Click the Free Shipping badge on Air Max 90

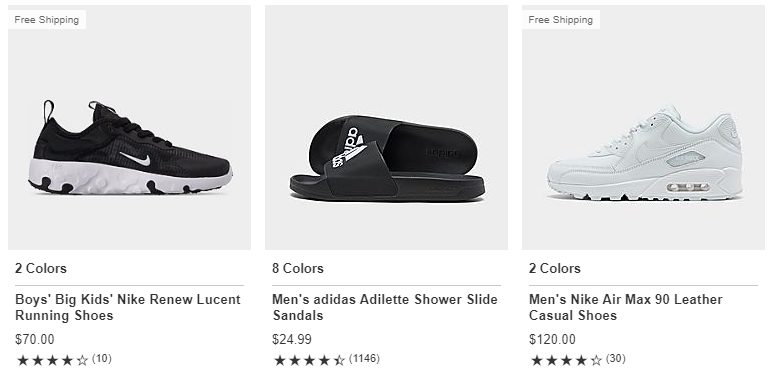pyautogui.click(x=561, y=20)
